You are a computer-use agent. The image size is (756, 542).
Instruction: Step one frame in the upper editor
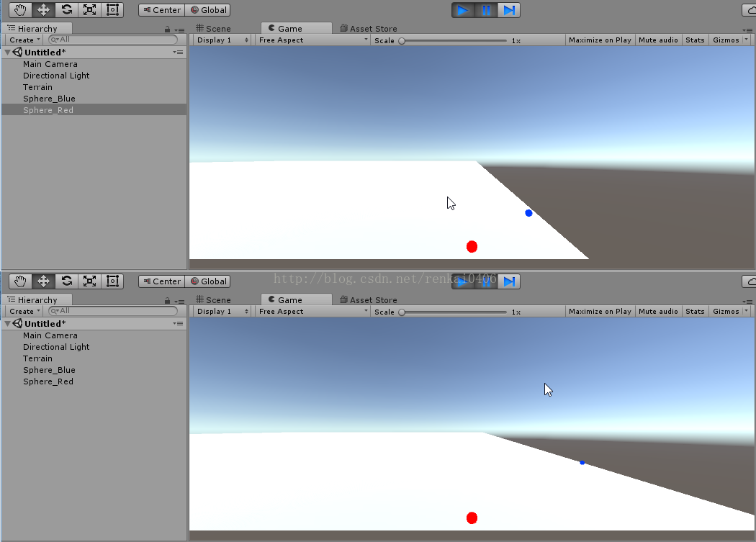(509, 10)
